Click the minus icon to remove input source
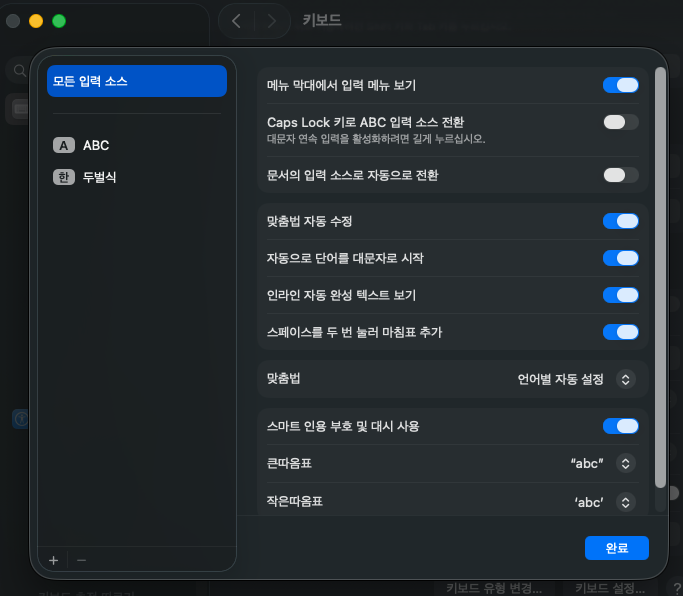Screen dimensions: 683x596 click(x=81, y=560)
